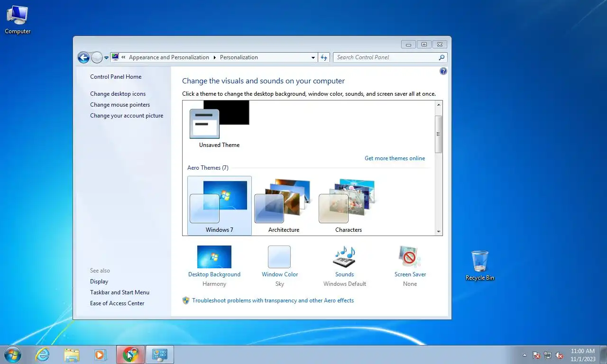The width and height of the screenshot is (607, 364).
Task: Click Get more themes online link
Action: (x=395, y=158)
